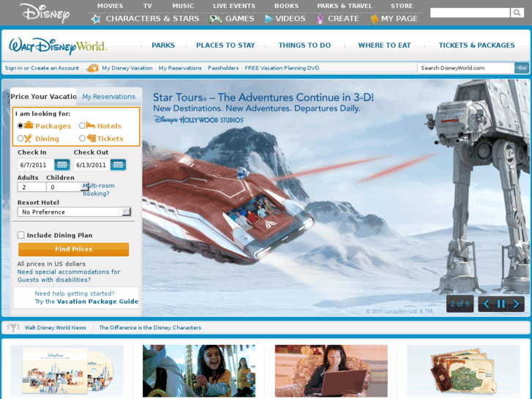Click the My Disney Vacation suitcase icon

[x=92, y=68]
